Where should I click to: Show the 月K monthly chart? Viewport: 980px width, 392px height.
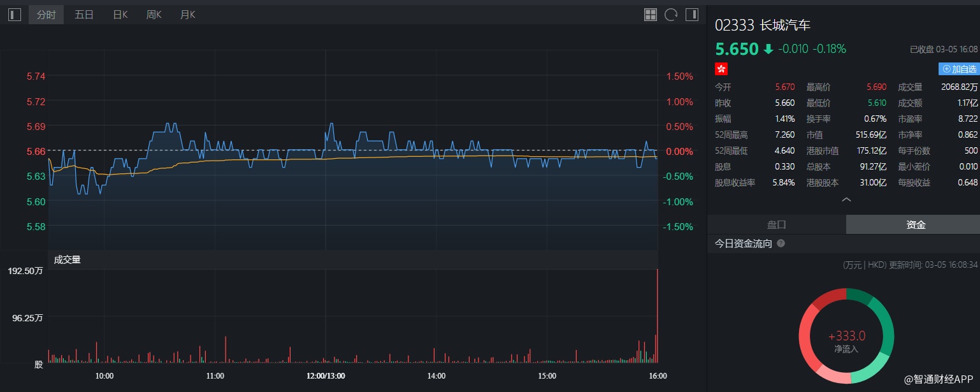click(x=188, y=15)
